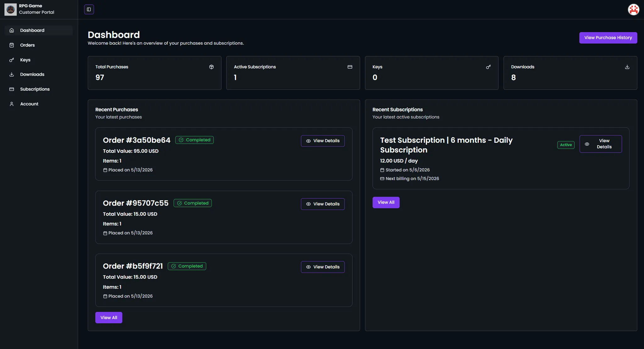The width and height of the screenshot is (644, 349).
Task: Click the 12.00 USD / day price
Action: (399, 161)
